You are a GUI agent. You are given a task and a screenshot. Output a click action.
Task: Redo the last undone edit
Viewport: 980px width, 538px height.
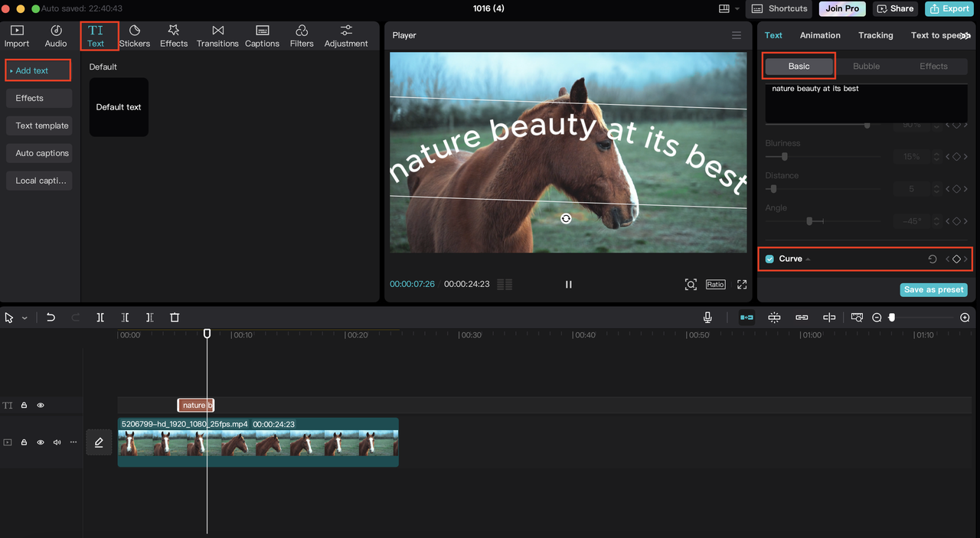click(75, 318)
